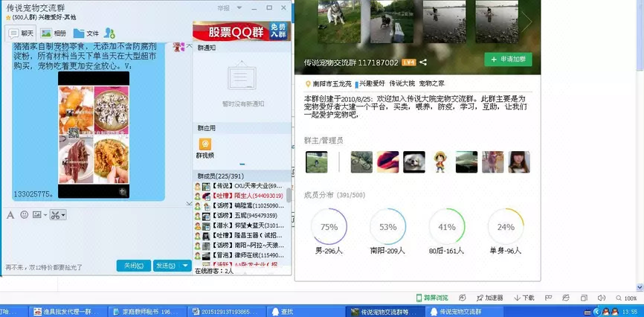This screenshot has height=317, width=644.
Task: Select member 【话唠】南阳~阿拉~天狼
Action: coord(239,246)
